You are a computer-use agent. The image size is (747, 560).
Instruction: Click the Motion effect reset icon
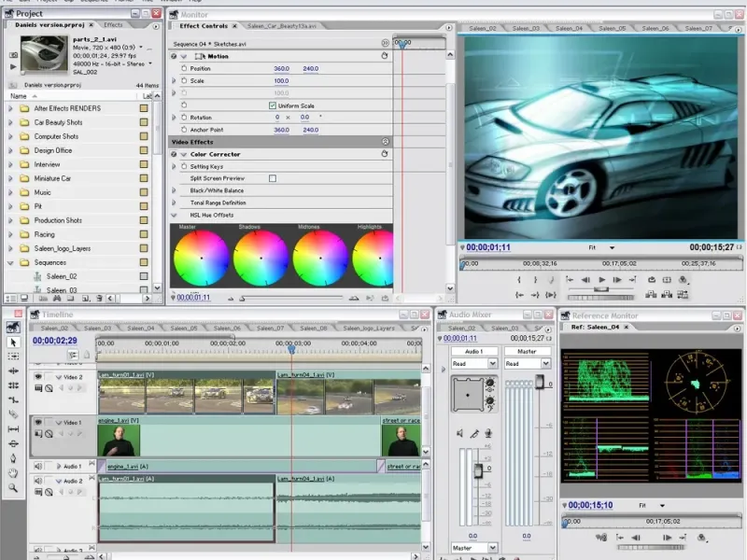click(x=385, y=56)
